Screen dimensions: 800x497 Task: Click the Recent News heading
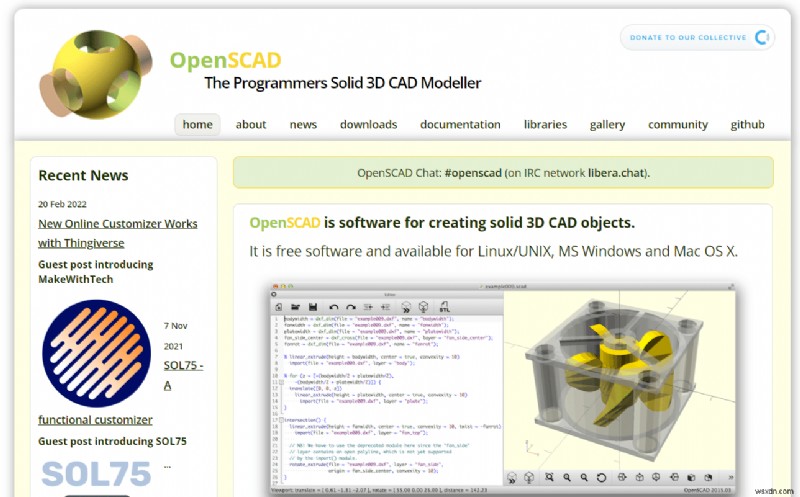pos(83,175)
